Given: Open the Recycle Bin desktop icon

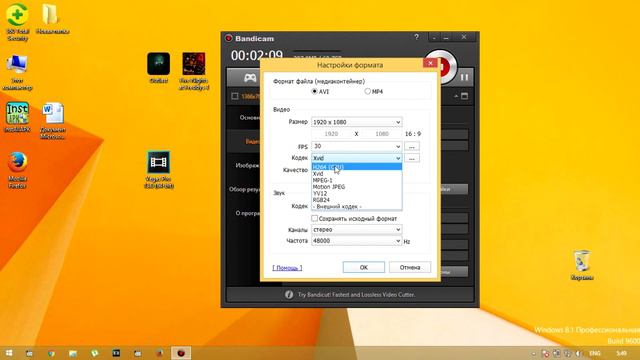Looking at the screenshot, I should [x=582, y=265].
